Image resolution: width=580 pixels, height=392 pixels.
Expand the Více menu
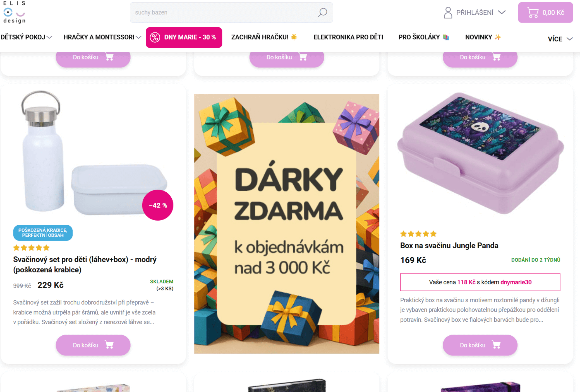click(x=560, y=39)
